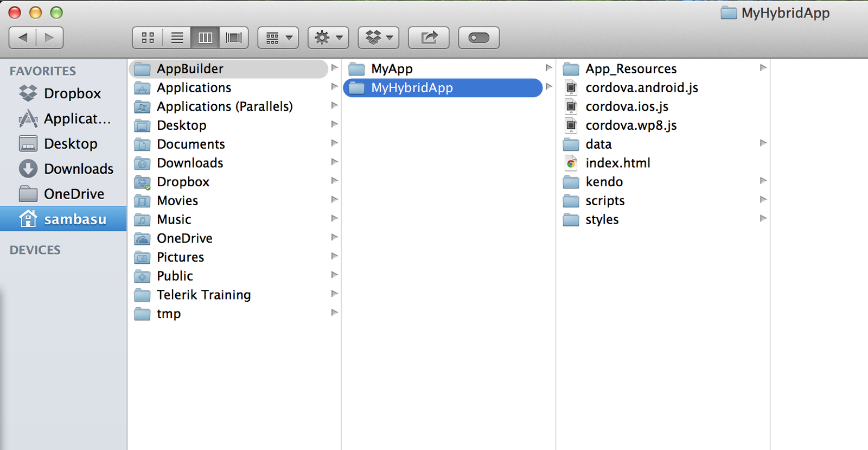Switch to icon view
This screenshot has width=868, height=450.
[148, 37]
